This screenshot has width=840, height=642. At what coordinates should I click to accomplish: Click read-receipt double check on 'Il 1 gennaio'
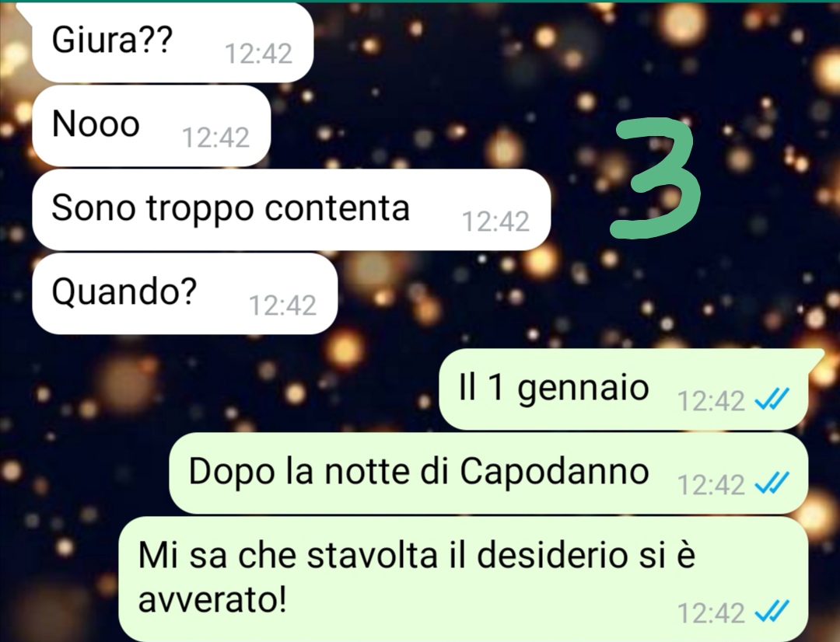(772, 400)
